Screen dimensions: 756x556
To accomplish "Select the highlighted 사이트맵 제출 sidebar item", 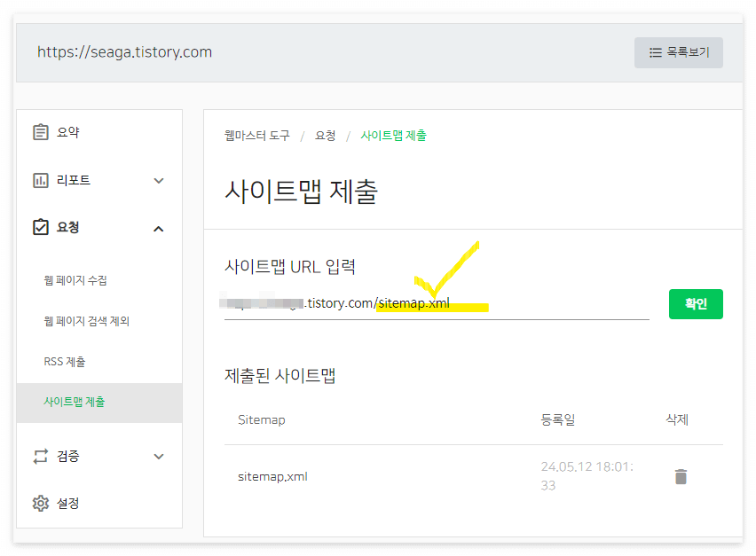I will tap(73, 403).
